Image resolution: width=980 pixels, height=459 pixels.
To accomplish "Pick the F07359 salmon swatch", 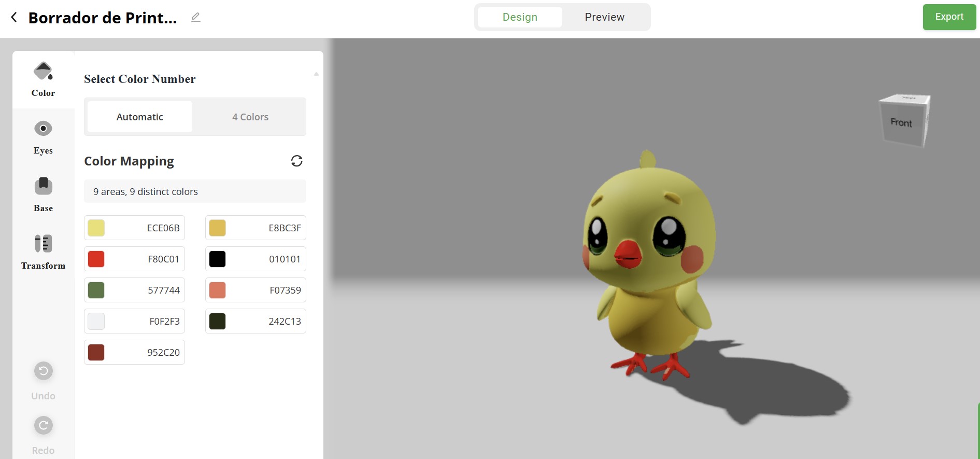I will pyautogui.click(x=217, y=290).
